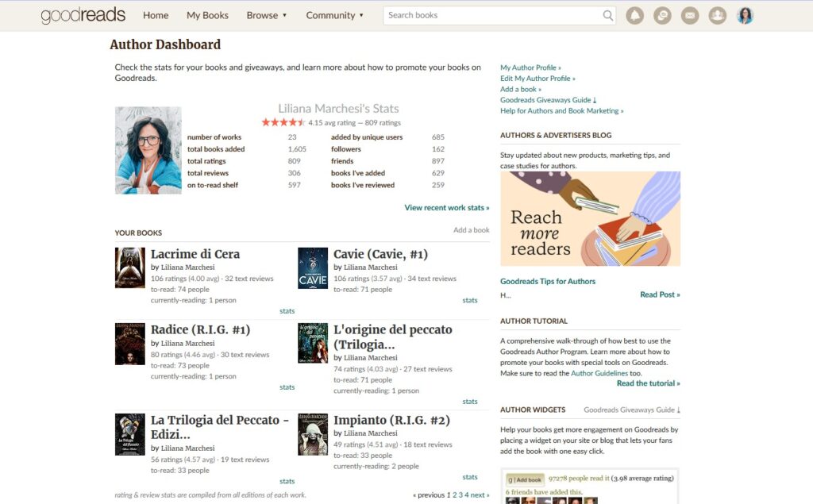
Task: Click the 809 ratings stats text
Action: pos(383,123)
